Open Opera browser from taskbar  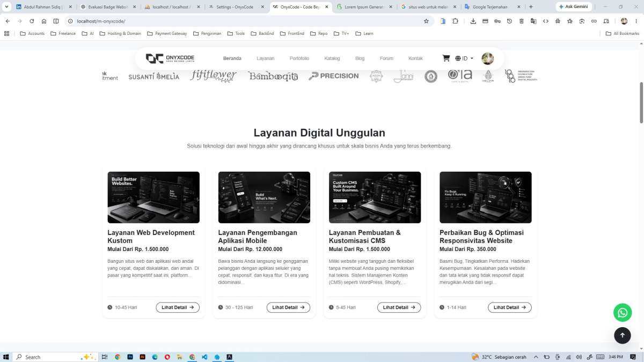167,357
